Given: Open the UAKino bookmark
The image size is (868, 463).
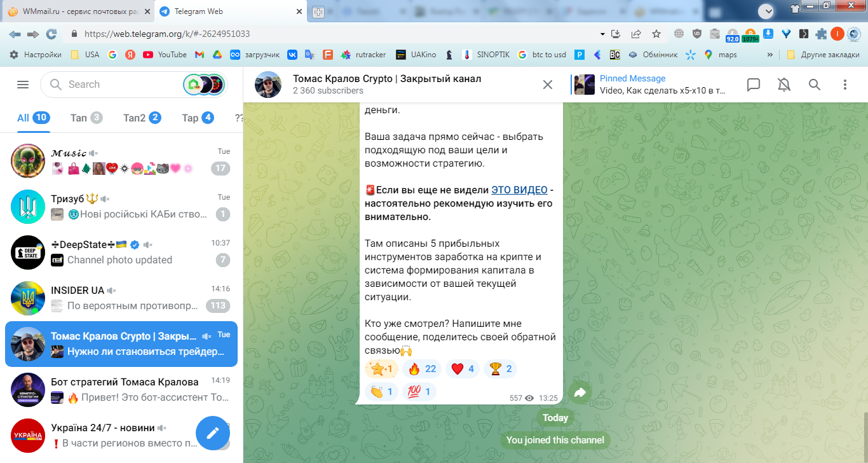Looking at the screenshot, I should click(416, 55).
